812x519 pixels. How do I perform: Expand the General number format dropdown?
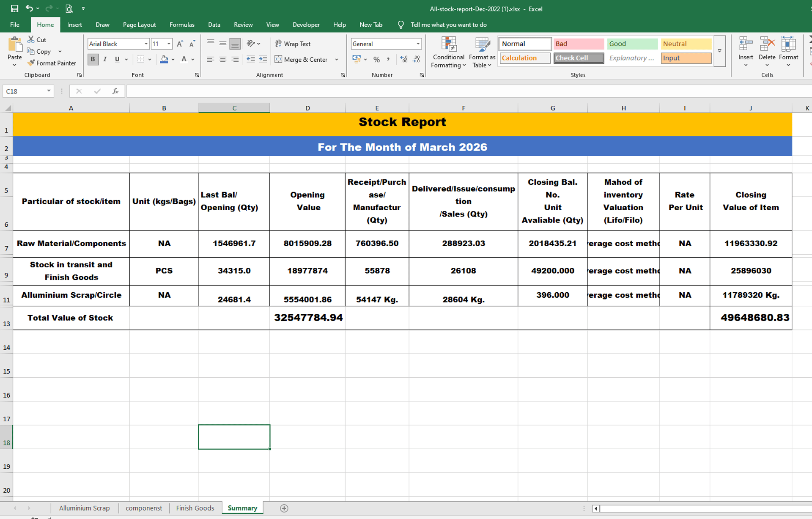(x=418, y=44)
